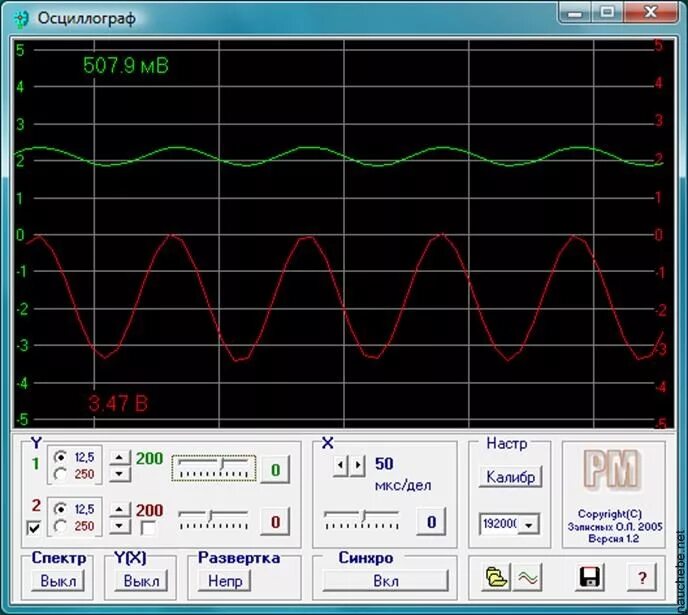Toggle the channel 2 enable checkbox

click(34, 528)
